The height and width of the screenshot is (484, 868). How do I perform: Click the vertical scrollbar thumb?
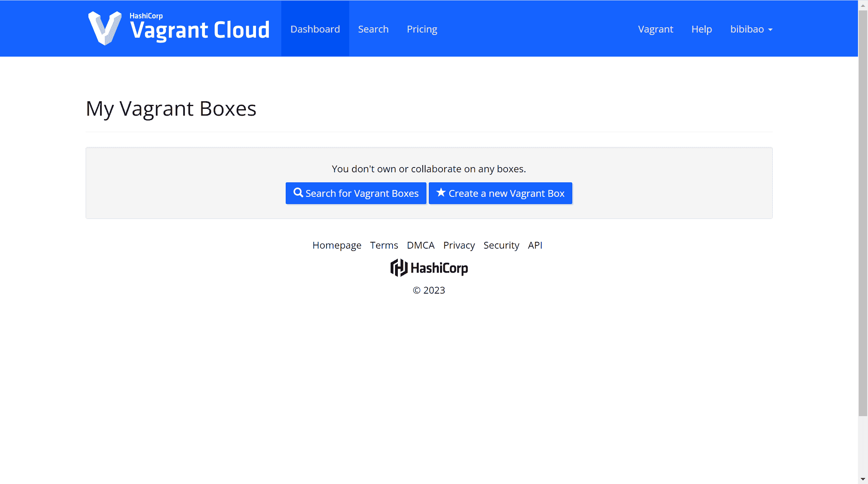pyautogui.click(x=863, y=213)
